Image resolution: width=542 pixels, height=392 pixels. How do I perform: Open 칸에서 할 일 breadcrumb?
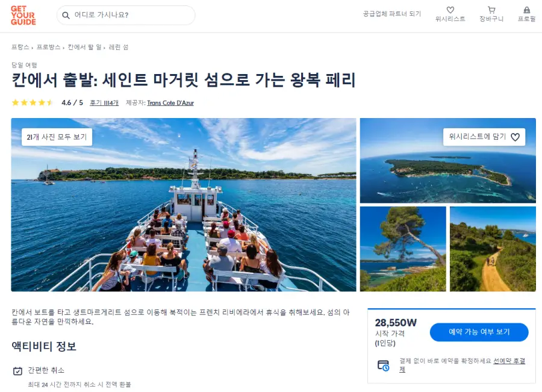coord(84,47)
